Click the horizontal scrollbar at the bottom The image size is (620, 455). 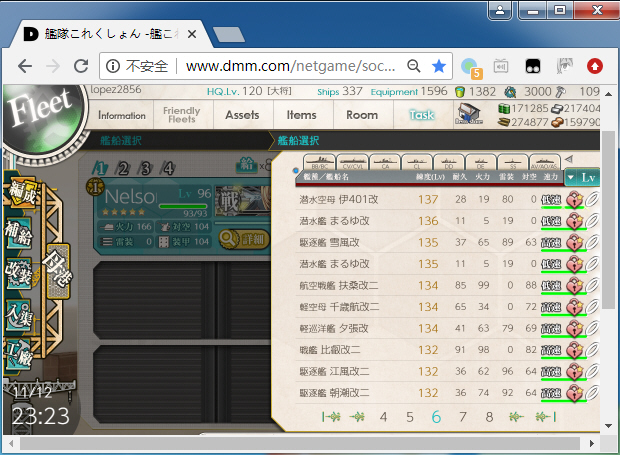point(300,444)
